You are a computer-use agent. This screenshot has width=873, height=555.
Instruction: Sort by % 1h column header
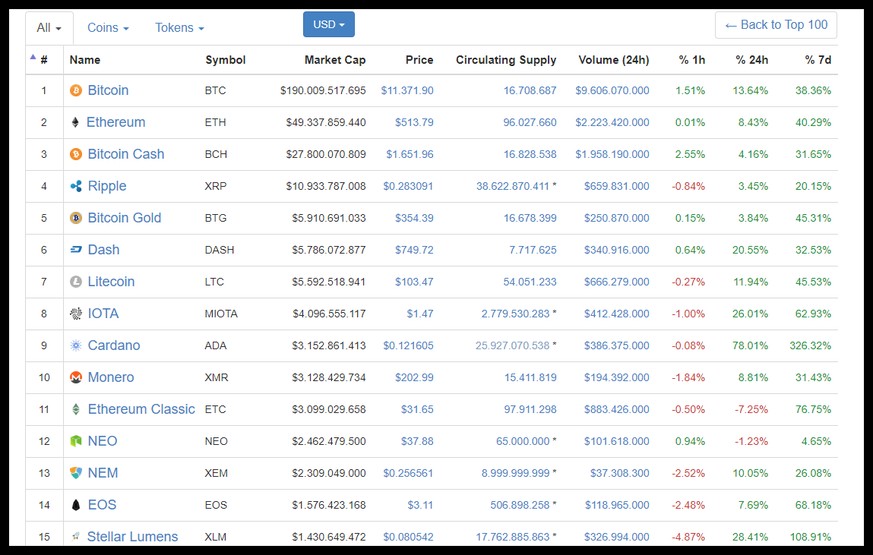tap(692, 60)
